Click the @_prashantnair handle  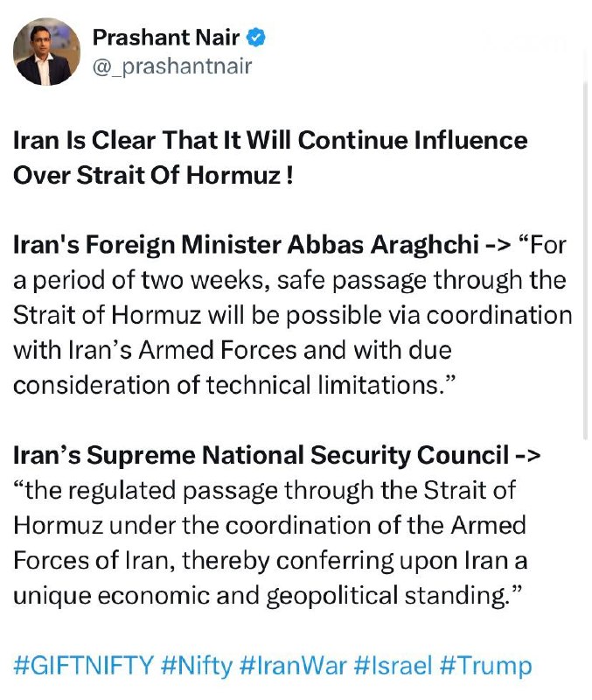pyautogui.click(x=172, y=66)
